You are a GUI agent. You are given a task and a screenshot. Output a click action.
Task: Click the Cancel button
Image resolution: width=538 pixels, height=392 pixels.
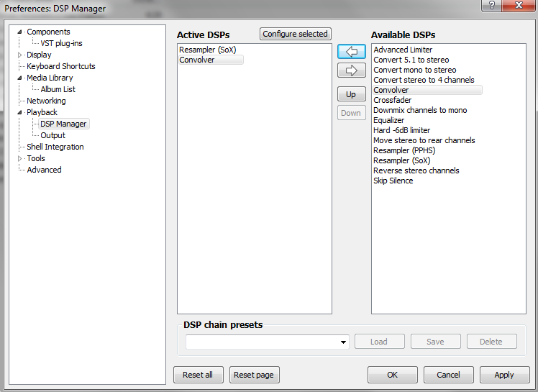[448, 375]
